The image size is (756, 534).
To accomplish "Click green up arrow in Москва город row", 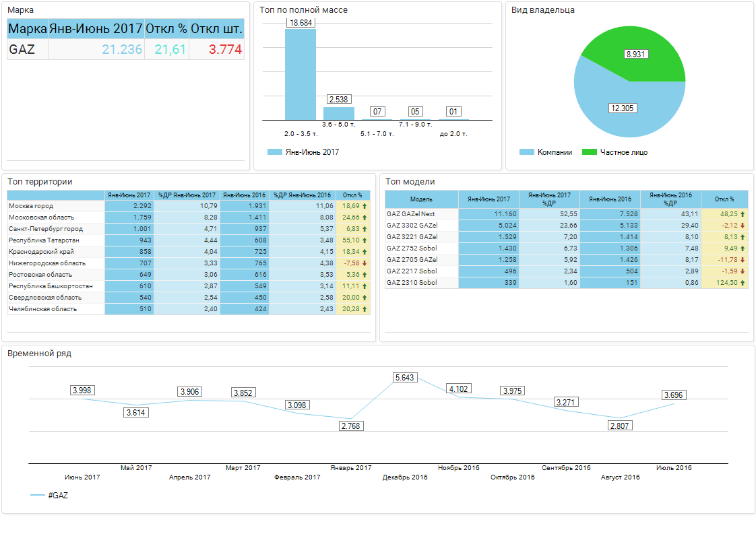I will pos(365,206).
